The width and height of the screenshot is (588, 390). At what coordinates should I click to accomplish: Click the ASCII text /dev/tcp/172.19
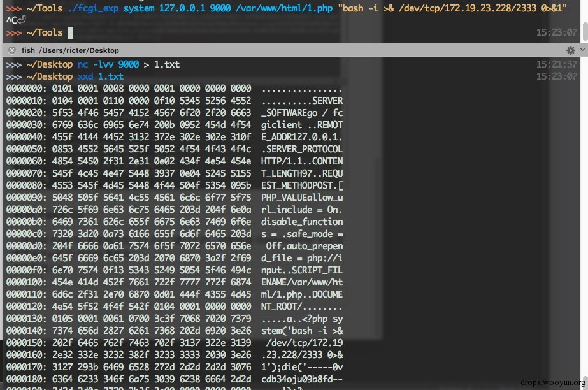click(304, 343)
